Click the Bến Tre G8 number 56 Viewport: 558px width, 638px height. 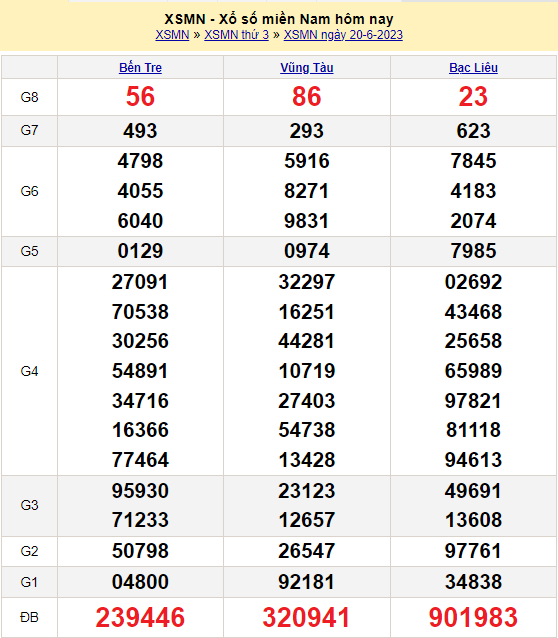point(140,97)
